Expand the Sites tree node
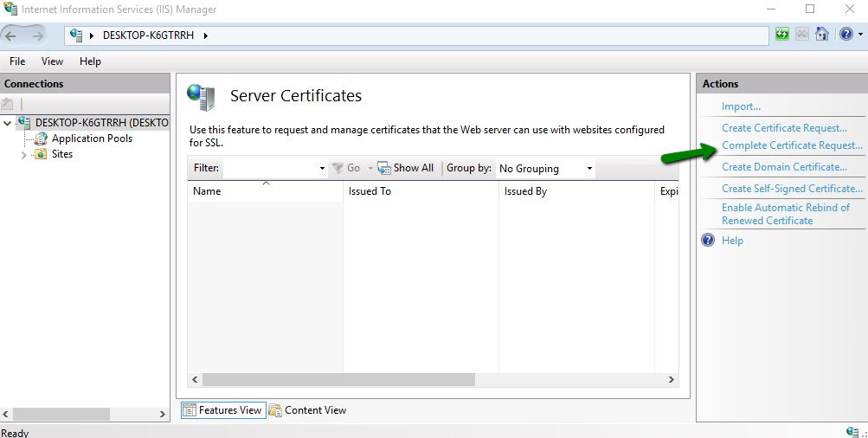Viewport: 868px width, 438px height. 24,154
